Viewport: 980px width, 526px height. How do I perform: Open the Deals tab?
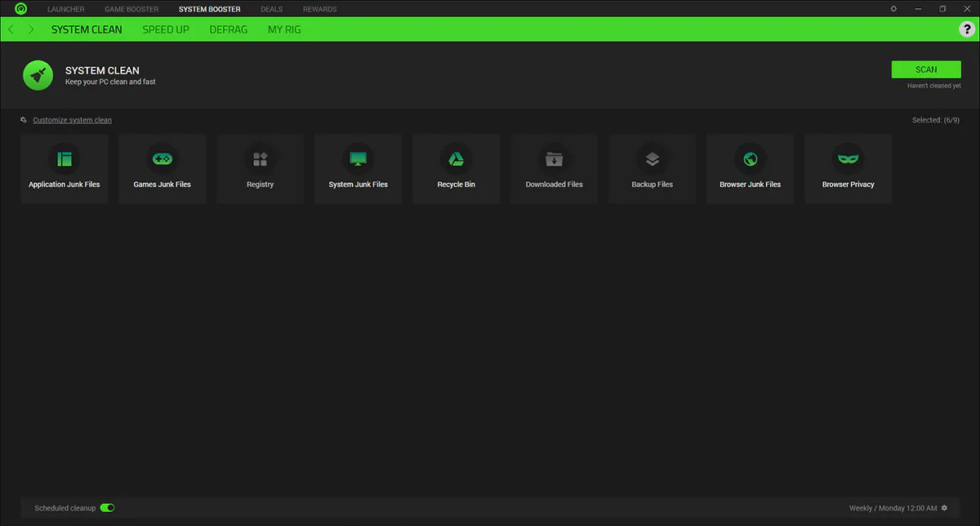tap(272, 9)
